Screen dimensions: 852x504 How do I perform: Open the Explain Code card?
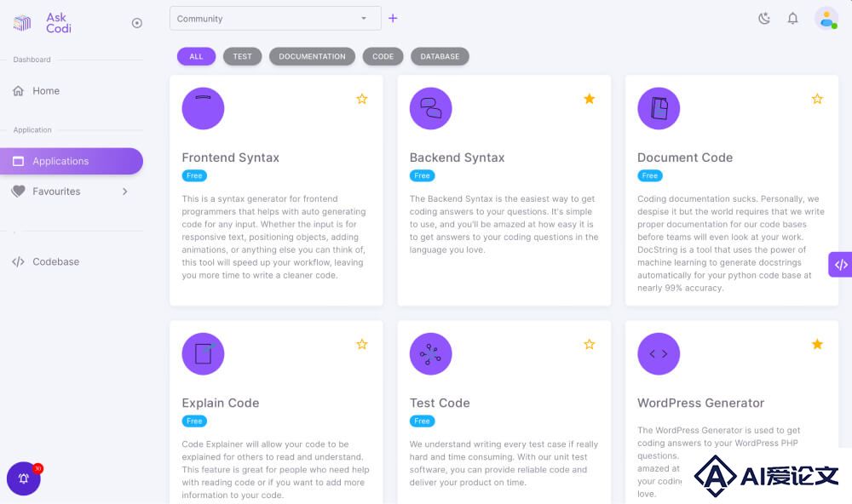276,412
